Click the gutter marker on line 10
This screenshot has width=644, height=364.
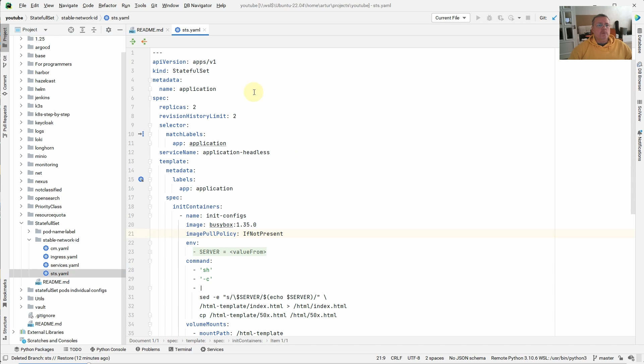tap(141, 134)
